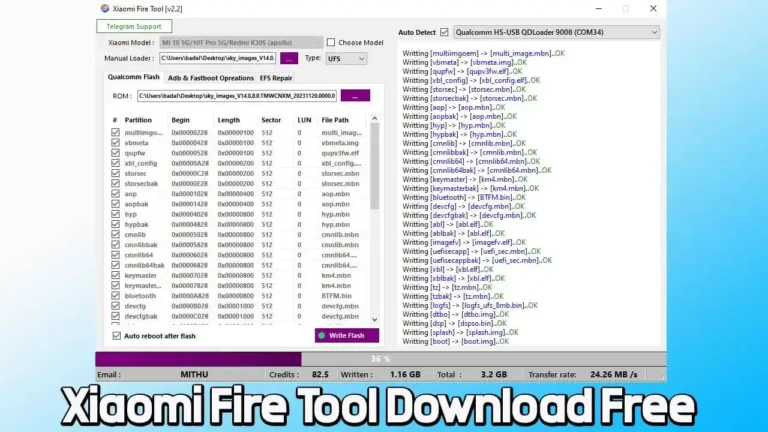
Task: Uncheck the devcfg partition checkbox
Action: [115, 306]
